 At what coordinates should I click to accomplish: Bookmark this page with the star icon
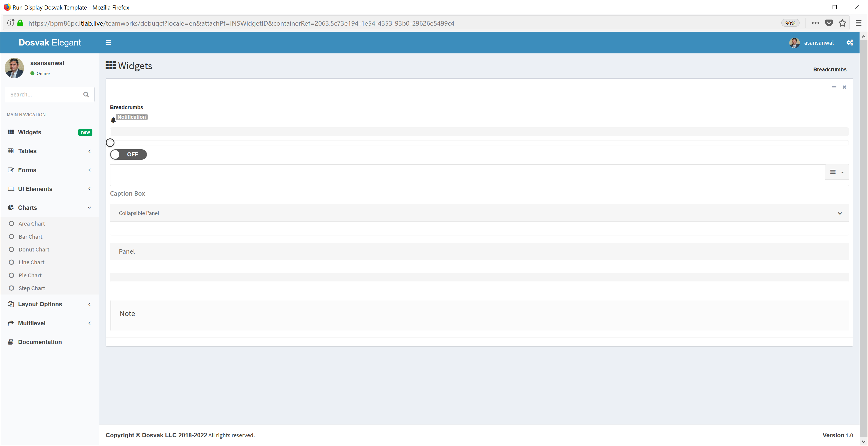[x=842, y=23]
